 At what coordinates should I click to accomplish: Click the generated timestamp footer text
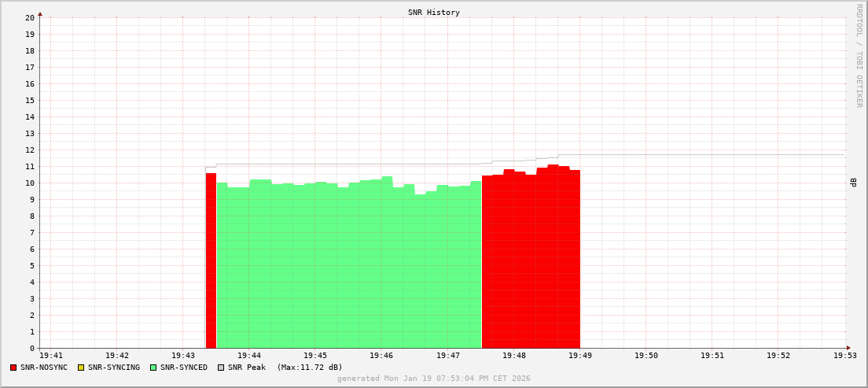pyautogui.click(x=433, y=379)
